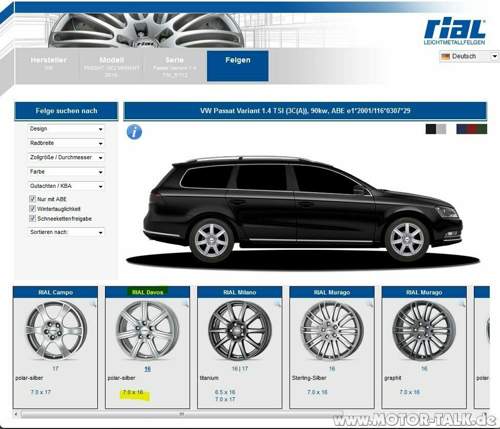Click the underlined 16 size link under Davos

point(148,369)
